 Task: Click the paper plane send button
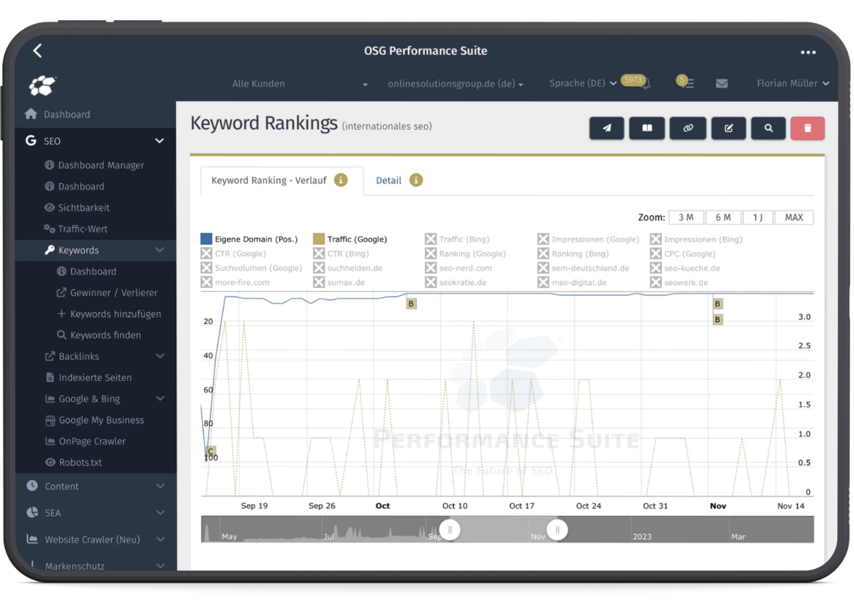point(606,128)
